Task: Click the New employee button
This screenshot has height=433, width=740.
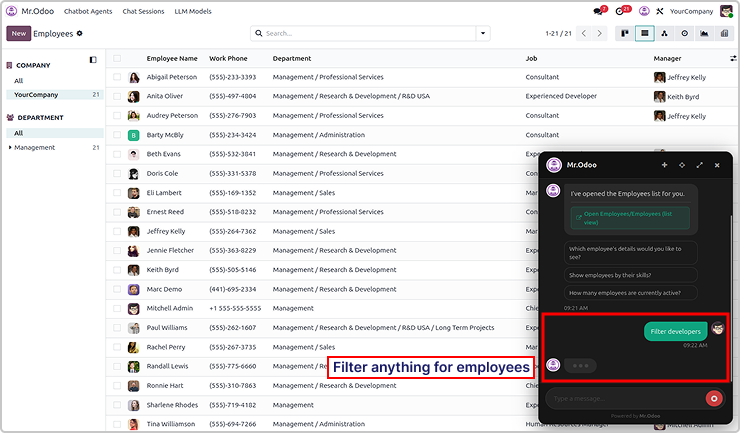Action: click(x=18, y=33)
